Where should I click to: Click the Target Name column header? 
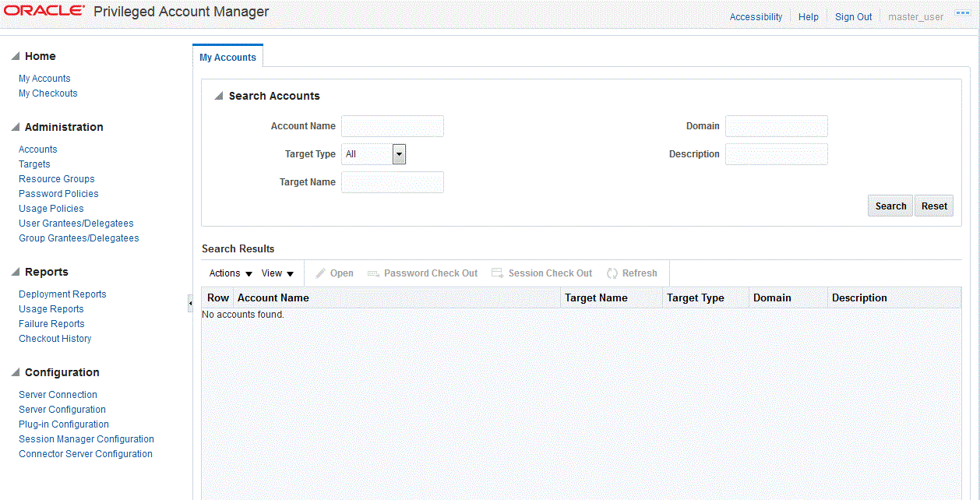[x=612, y=298]
